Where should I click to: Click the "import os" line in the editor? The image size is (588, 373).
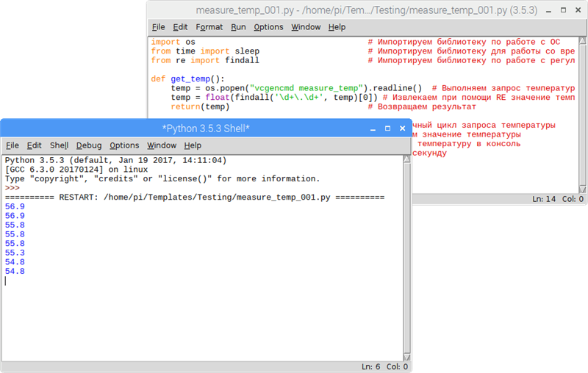tap(173, 43)
